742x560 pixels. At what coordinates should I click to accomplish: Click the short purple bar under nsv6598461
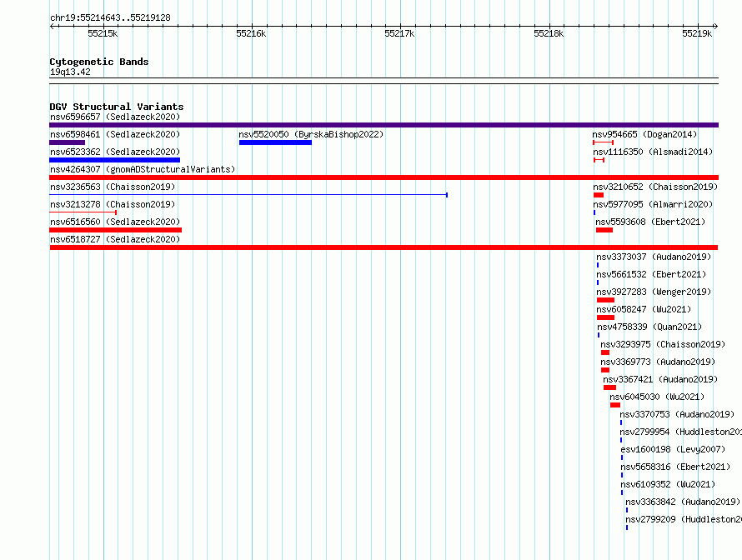(68, 142)
